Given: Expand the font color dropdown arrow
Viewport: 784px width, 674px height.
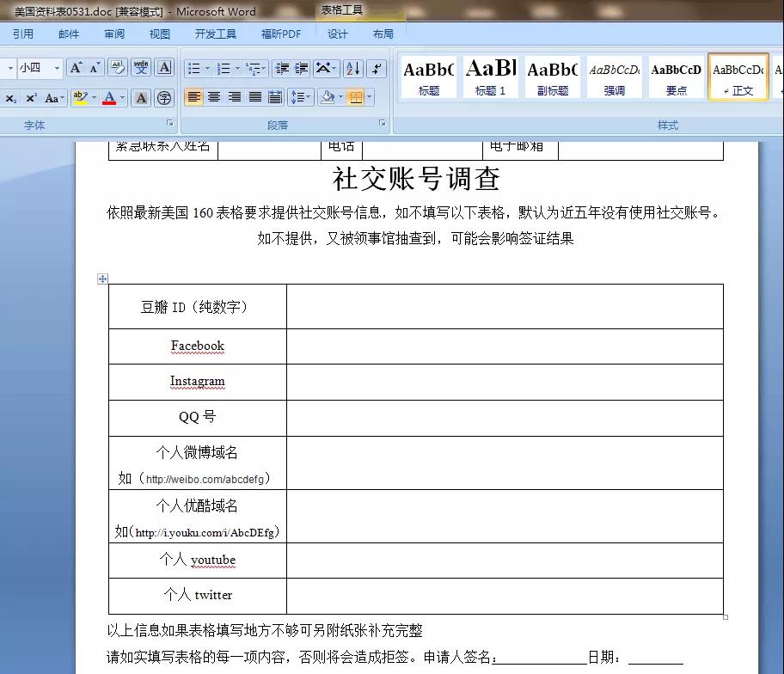Looking at the screenshot, I should 122,97.
